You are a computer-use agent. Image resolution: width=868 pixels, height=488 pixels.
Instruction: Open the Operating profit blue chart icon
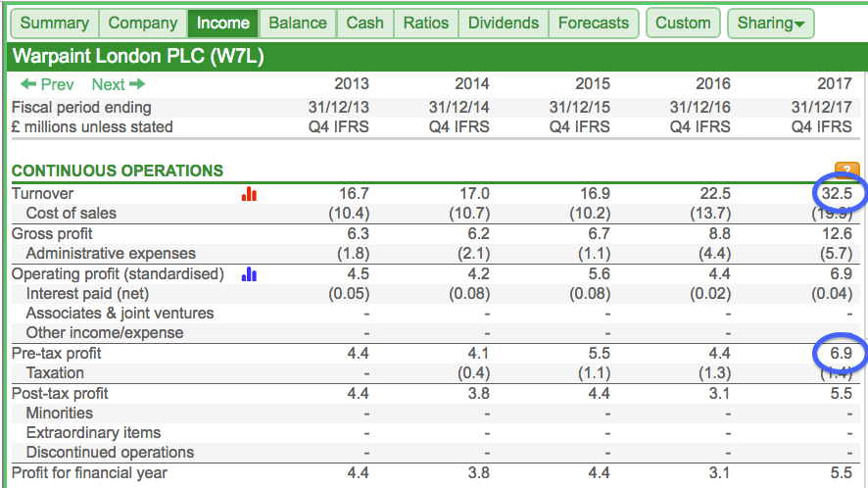pyautogui.click(x=249, y=273)
